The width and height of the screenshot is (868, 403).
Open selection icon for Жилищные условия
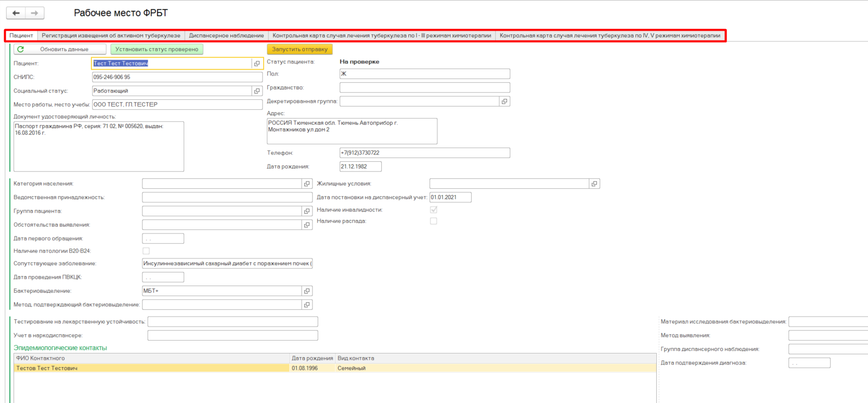594,184
